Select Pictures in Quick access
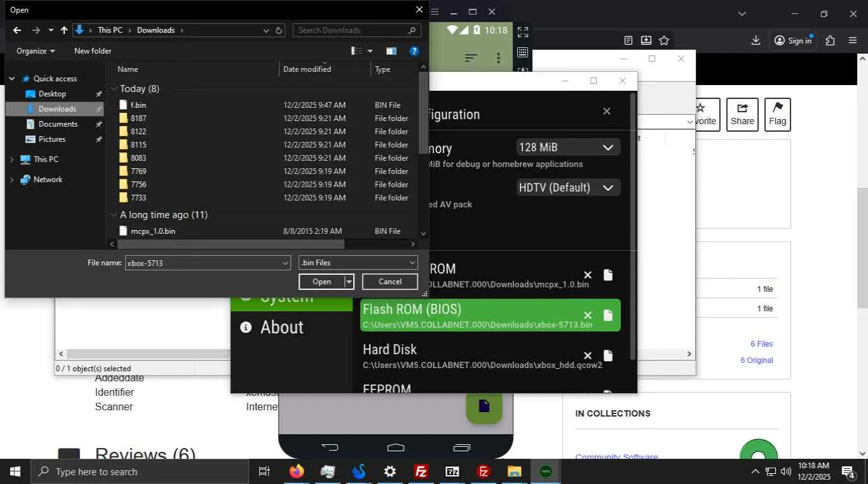The image size is (868, 484). coord(52,139)
